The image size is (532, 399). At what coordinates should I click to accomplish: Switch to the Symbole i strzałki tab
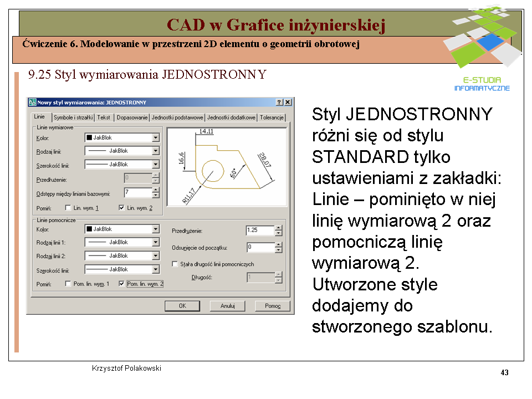tap(73, 117)
